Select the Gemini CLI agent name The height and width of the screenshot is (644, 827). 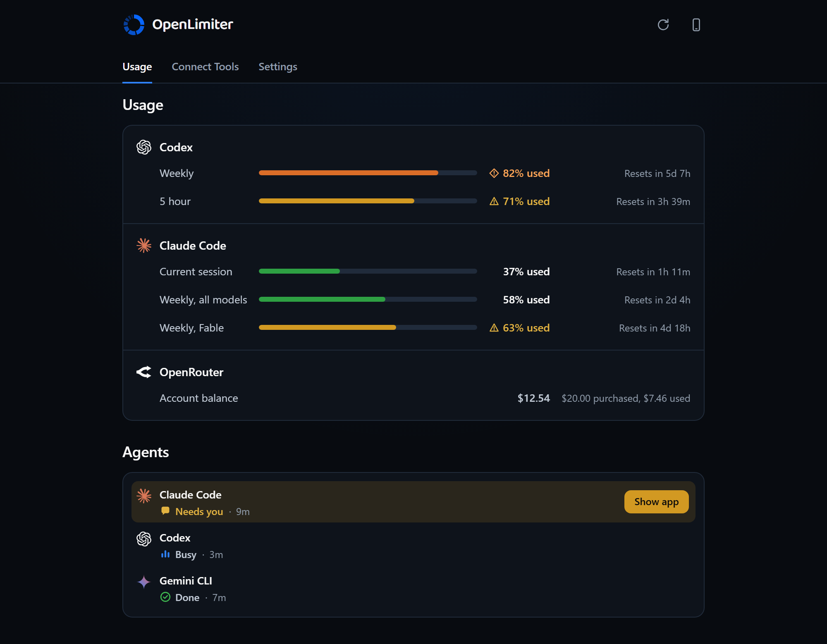pyautogui.click(x=186, y=581)
